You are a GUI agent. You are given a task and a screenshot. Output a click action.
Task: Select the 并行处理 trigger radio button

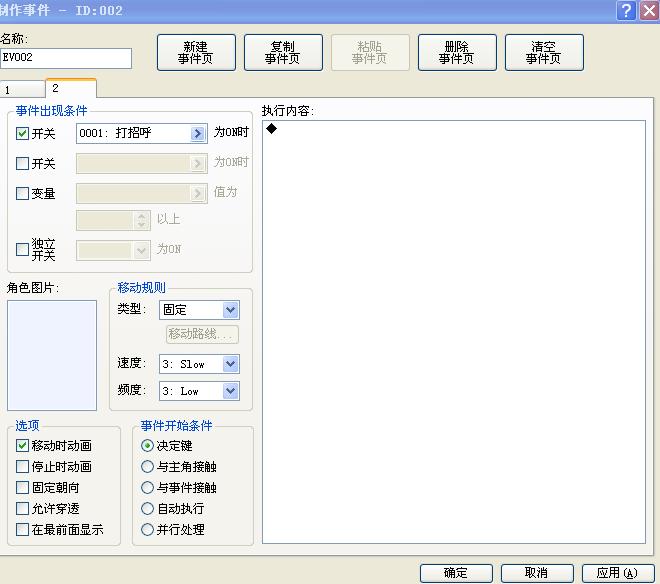(147, 529)
